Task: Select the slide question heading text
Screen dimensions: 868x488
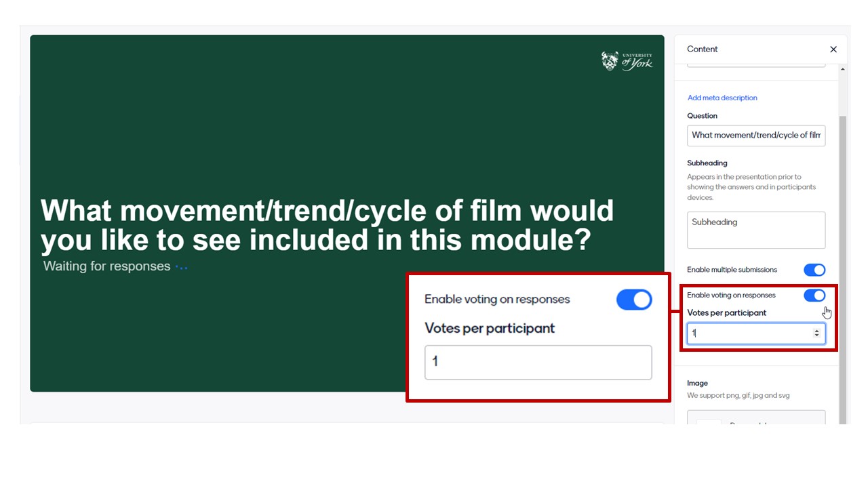Action: click(326, 225)
